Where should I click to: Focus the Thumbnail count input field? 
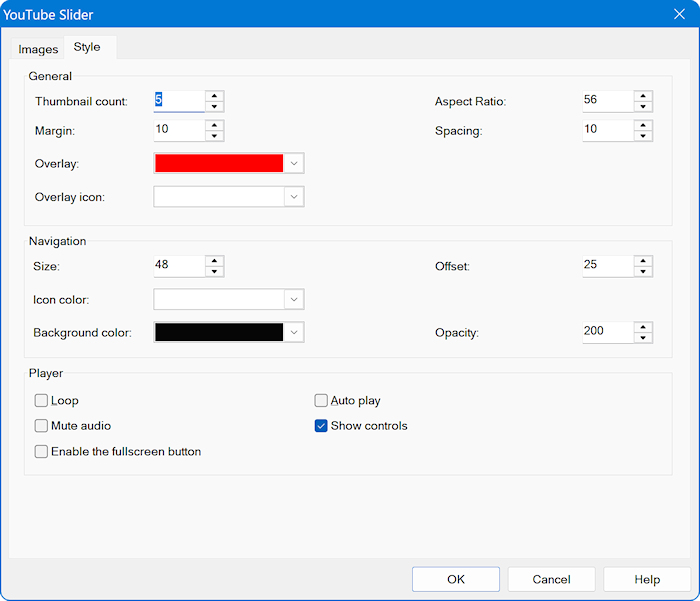[179, 101]
